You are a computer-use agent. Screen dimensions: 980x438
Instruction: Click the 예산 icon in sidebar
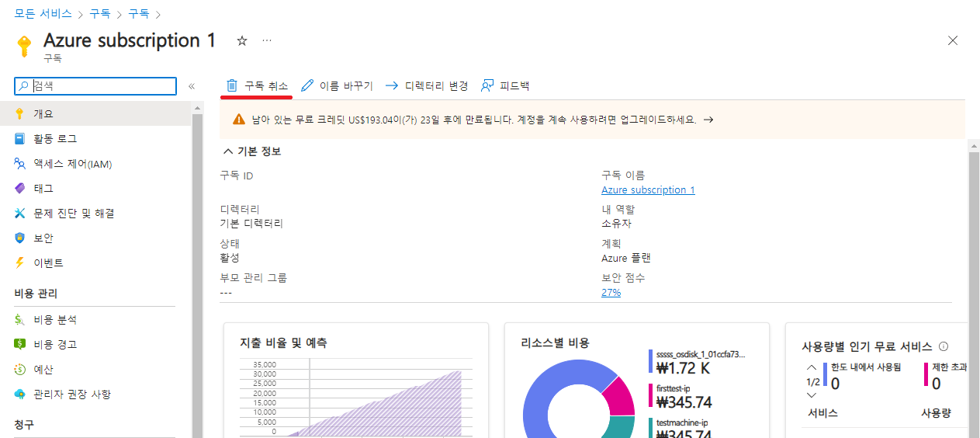pos(20,370)
